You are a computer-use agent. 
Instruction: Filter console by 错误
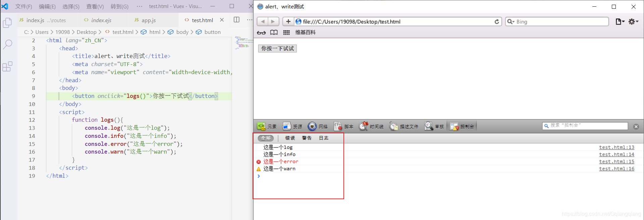pyautogui.click(x=290, y=138)
